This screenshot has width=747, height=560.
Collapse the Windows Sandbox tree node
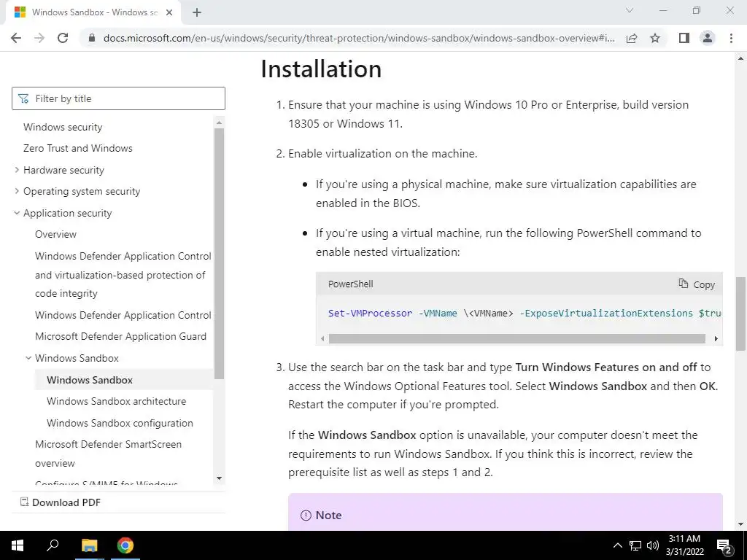tap(28, 358)
